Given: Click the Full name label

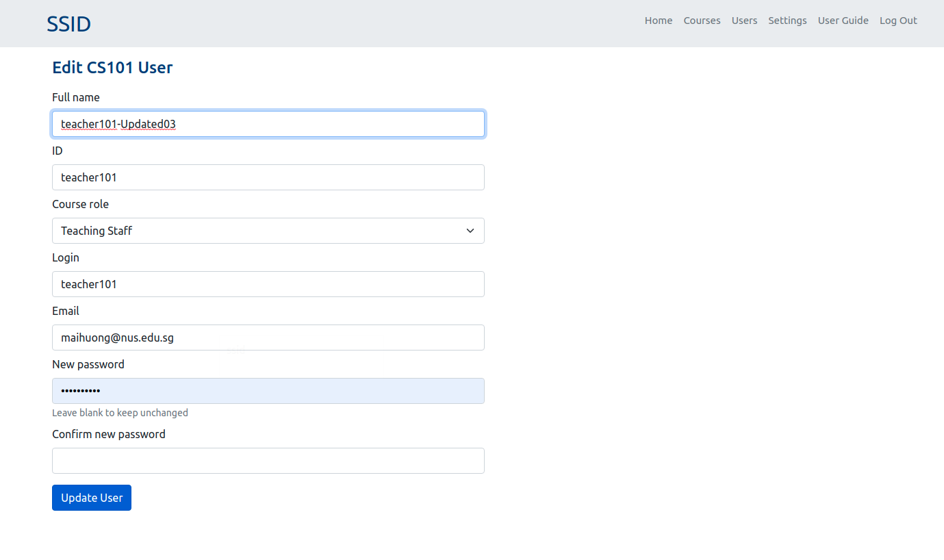Looking at the screenshot, I should point(75,97).
